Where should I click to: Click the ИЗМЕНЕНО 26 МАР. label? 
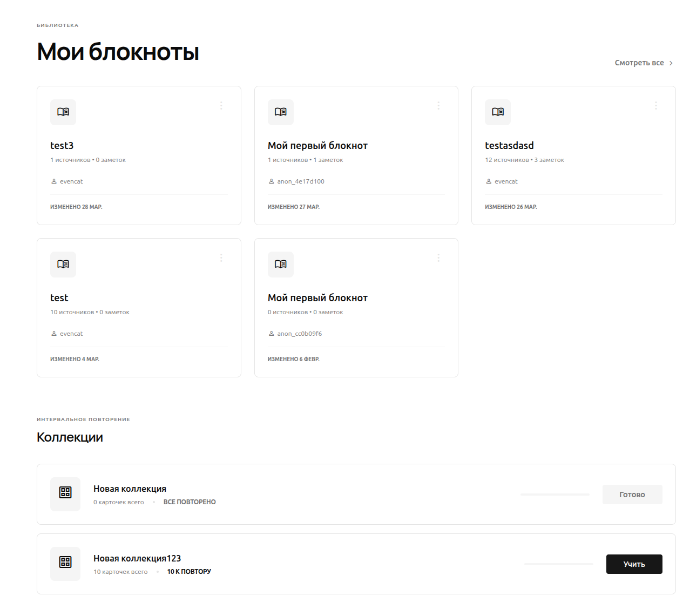(x=511, y=207)
